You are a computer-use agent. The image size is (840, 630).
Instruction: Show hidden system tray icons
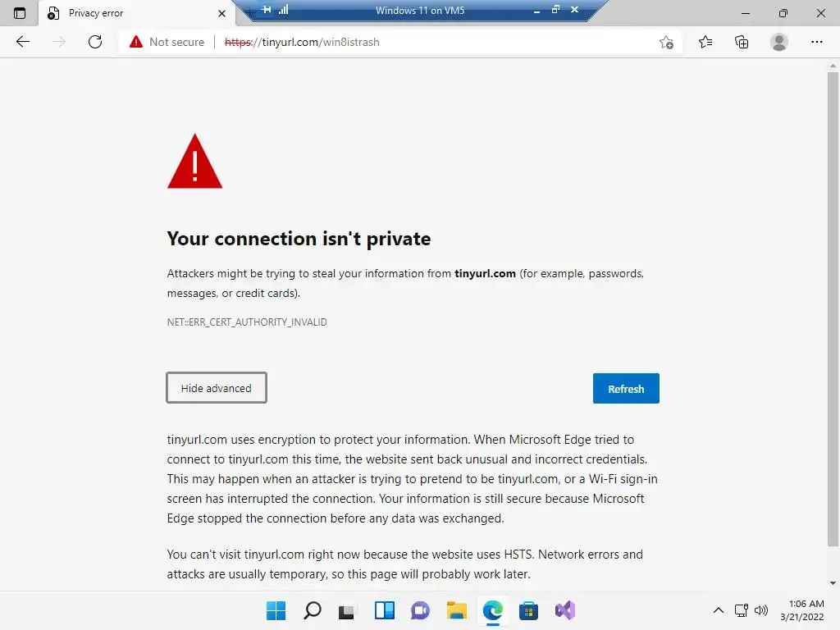tap(719, 610)
